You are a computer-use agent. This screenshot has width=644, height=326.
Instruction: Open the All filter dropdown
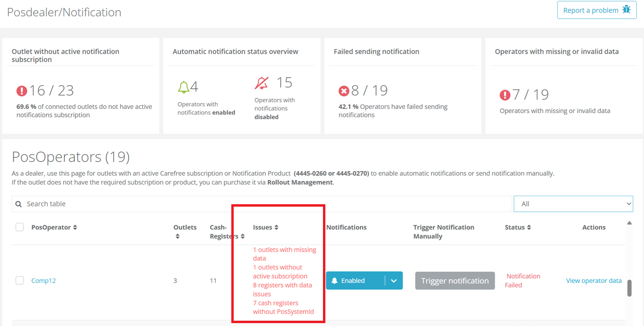573,204
